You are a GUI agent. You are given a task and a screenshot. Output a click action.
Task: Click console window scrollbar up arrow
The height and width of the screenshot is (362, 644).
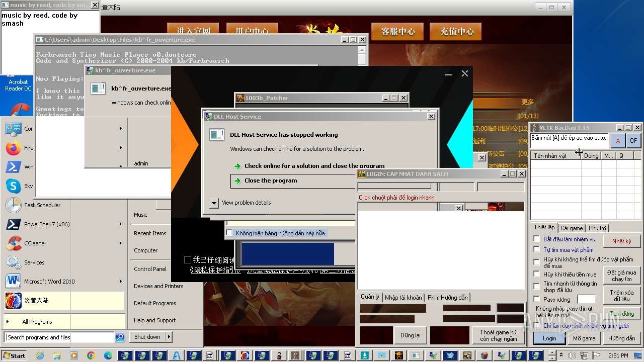coord(362,50)
